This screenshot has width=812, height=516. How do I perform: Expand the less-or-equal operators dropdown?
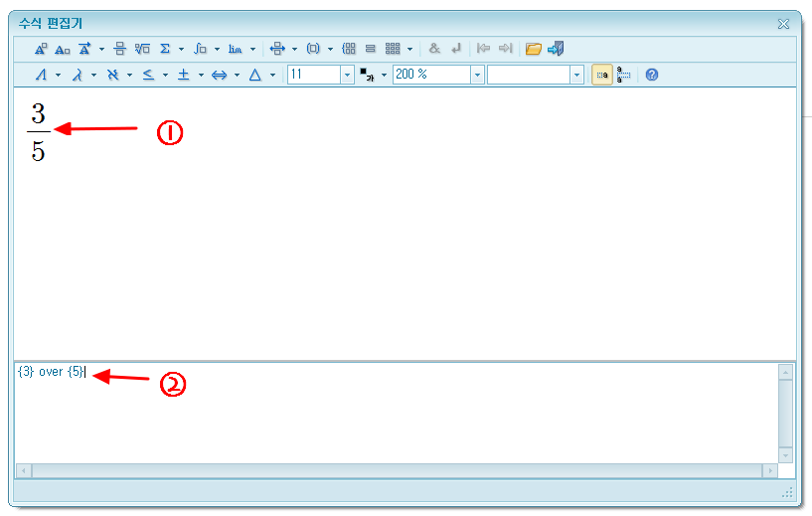(x=165, y=76)
